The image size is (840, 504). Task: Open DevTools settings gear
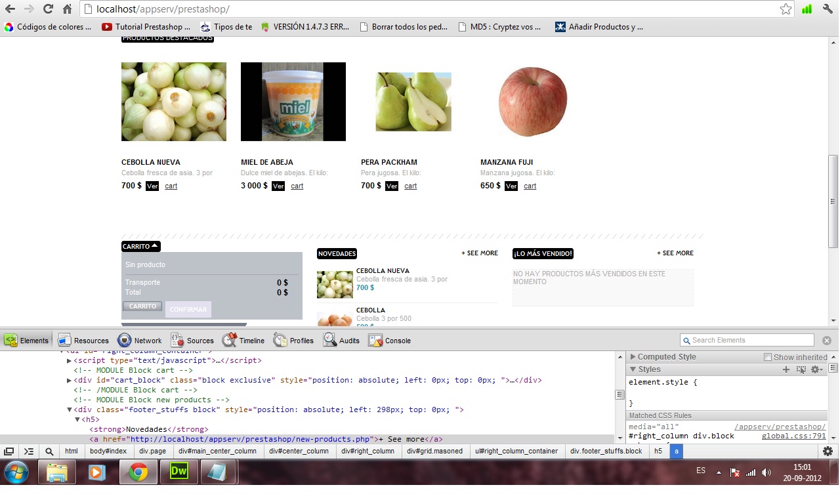point(828,451)
